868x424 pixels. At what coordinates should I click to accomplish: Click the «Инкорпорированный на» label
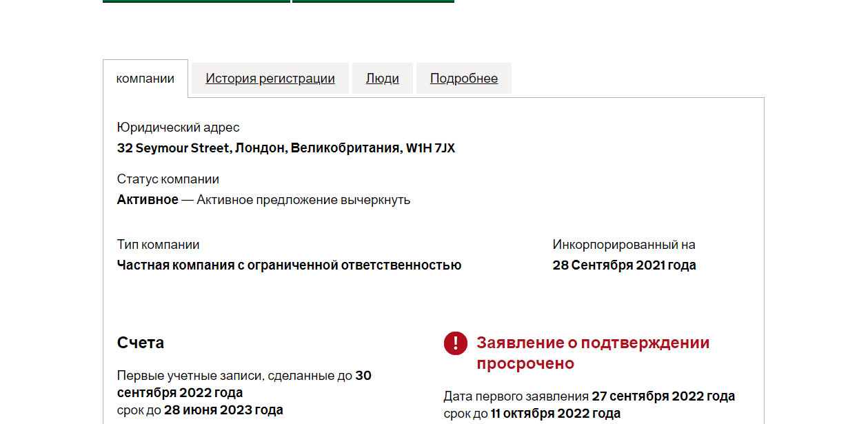pos(624,245)
